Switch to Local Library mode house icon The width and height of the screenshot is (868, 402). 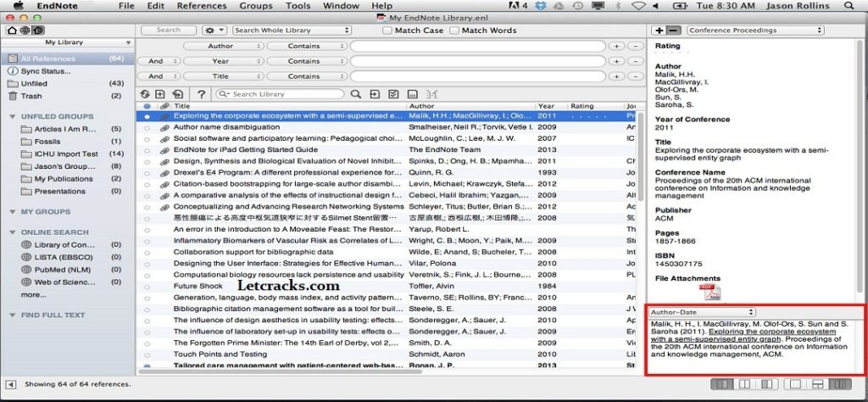12,30
